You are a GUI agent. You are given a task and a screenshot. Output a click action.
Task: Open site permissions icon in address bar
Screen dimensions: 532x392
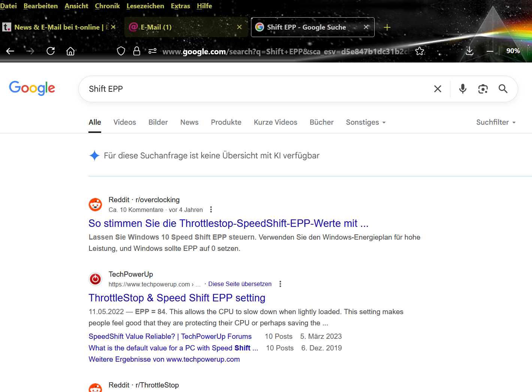pos(152,51)
